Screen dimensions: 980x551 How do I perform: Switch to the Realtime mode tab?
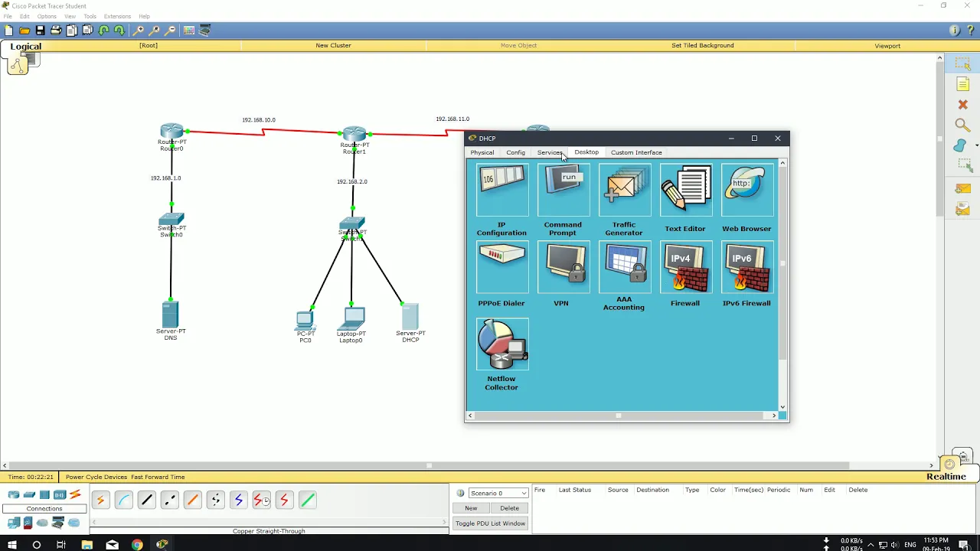tap(946, 476)
